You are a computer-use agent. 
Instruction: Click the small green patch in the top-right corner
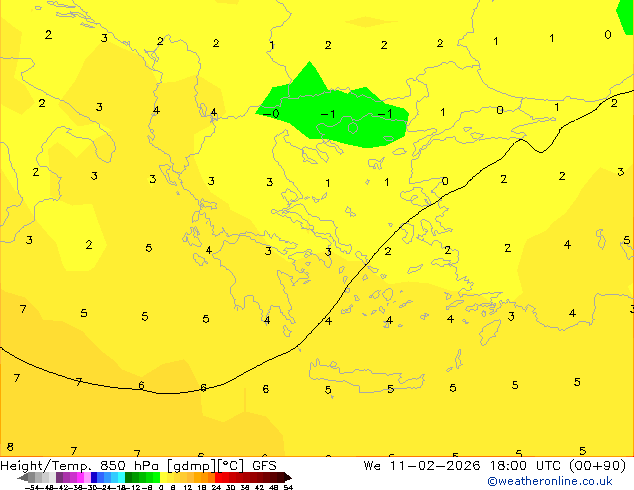(626, 16)
